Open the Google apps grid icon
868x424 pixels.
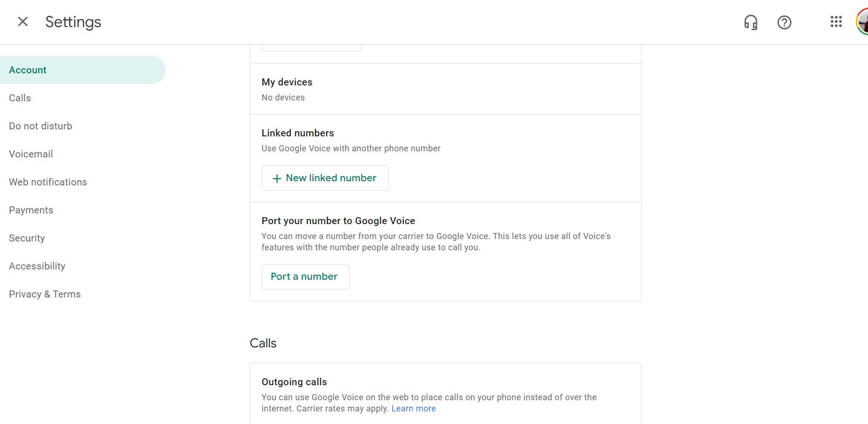(x=836, y=21)
